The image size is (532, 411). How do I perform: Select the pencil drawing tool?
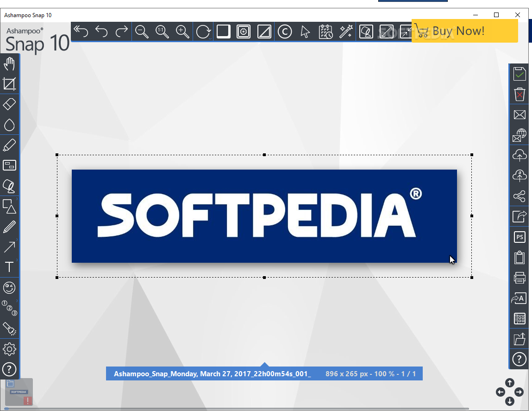coord(9,227)
